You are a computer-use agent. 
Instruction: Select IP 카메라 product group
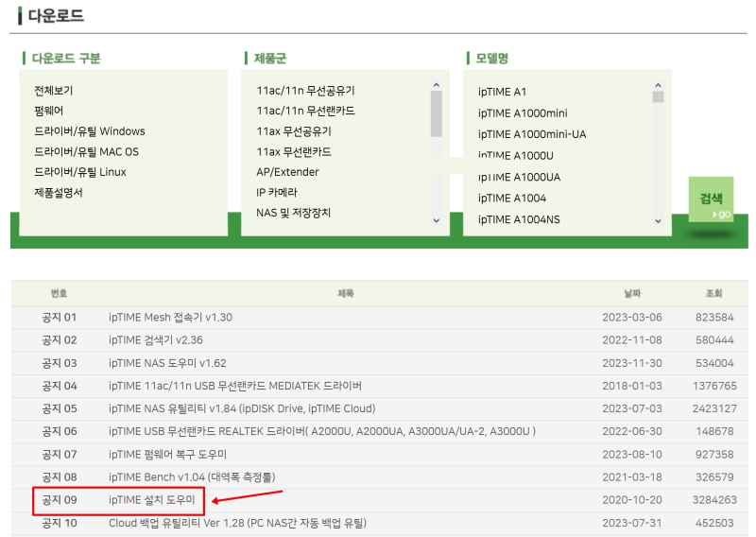click(277, 192)
